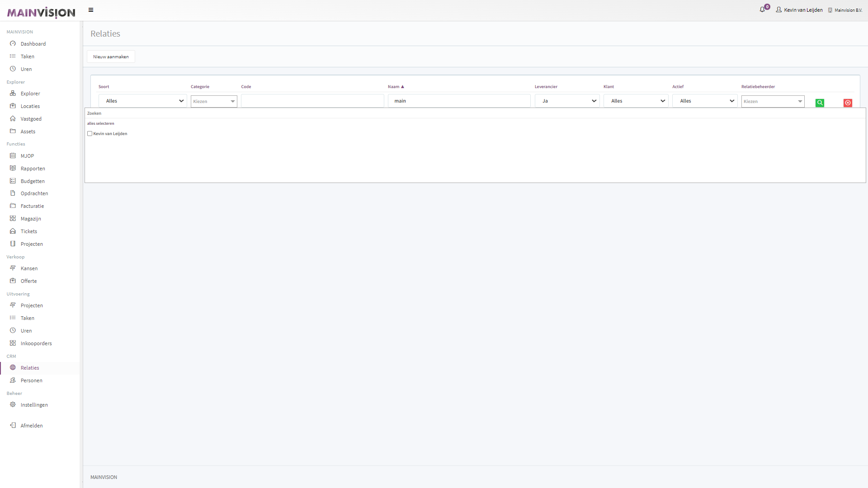This screenshot has height=488, width=868.
Task: Click the Instellingen gear icon
Action: (x=13, y=405)
